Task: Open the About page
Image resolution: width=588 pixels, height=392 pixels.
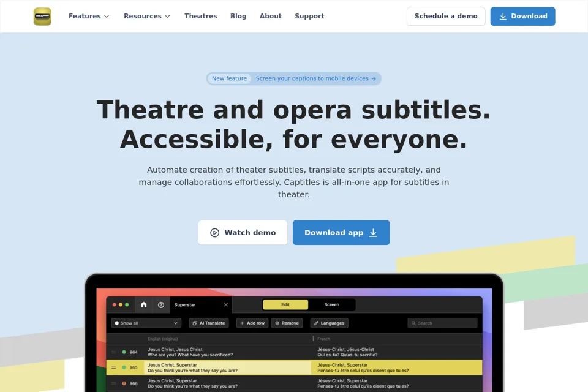Action: (x=270, y=16)
